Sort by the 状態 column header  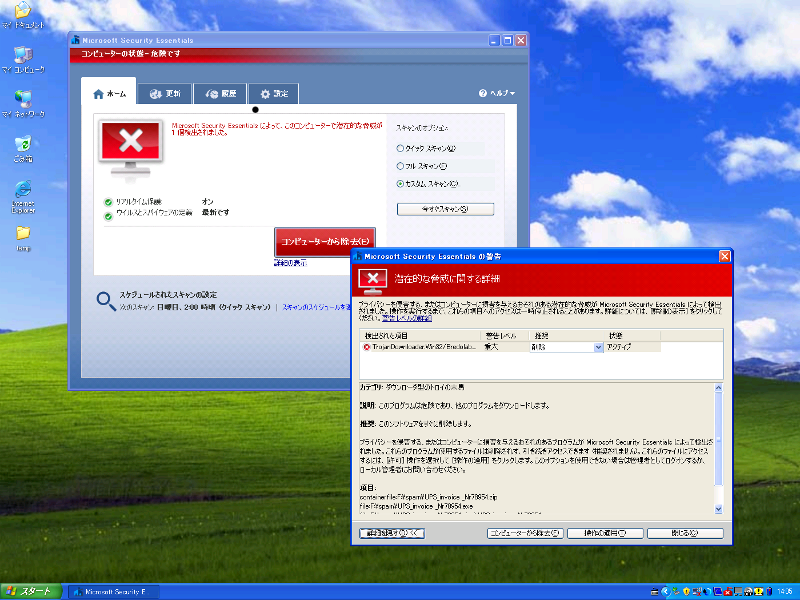pos(633,336)
